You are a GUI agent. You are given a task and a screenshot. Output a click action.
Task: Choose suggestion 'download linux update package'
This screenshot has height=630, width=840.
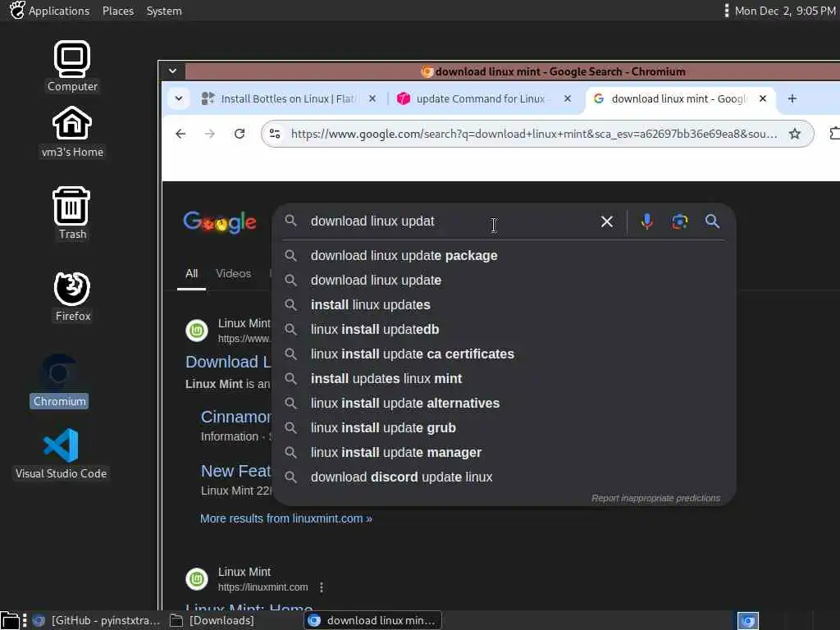[504, 256]
